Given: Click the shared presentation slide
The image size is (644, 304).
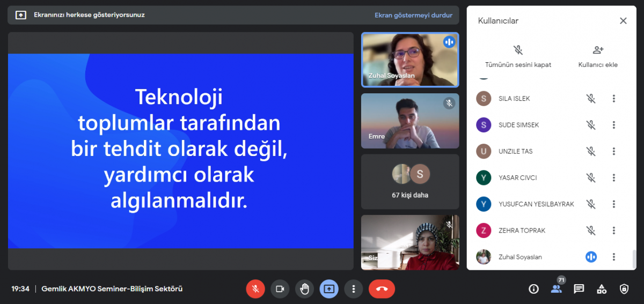Looking at the screenshot, I should 181,151.
